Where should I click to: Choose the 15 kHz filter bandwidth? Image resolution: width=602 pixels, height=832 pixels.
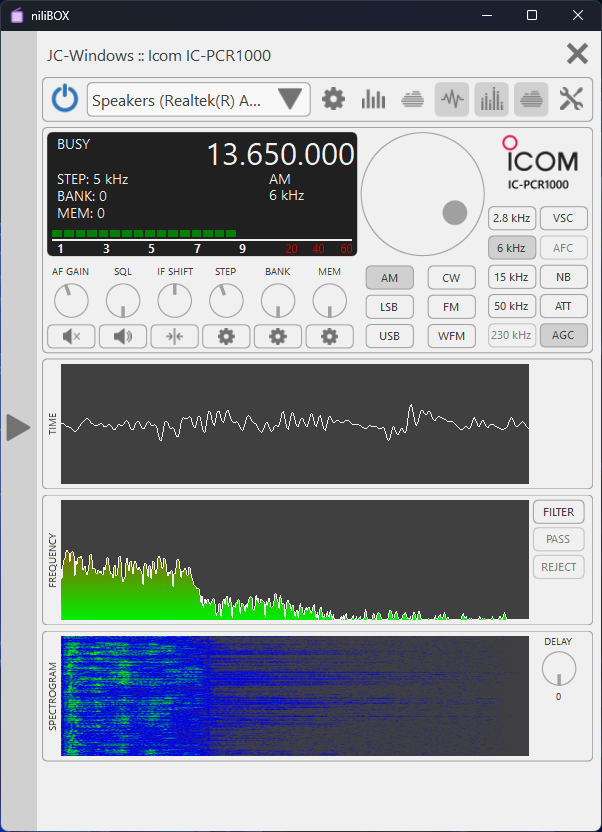512,276
